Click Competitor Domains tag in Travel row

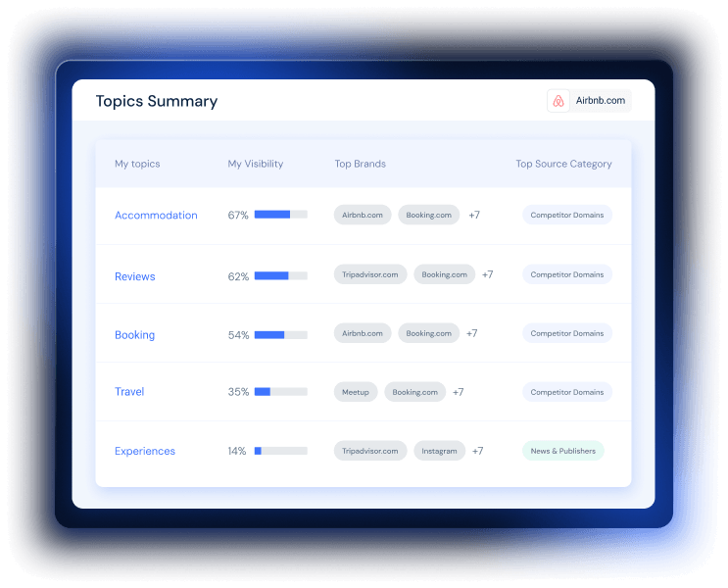coord(567,392)
